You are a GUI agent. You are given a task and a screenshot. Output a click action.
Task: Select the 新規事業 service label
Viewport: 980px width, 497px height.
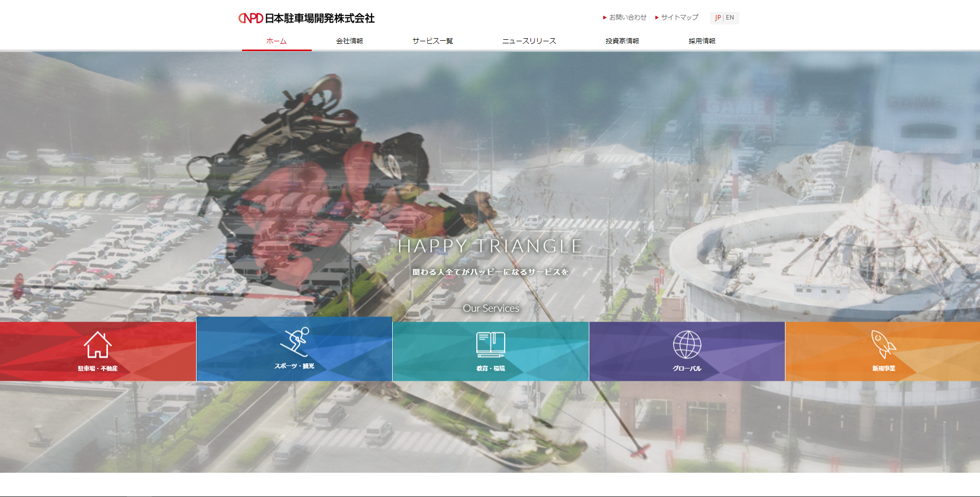tap(883, 368)
